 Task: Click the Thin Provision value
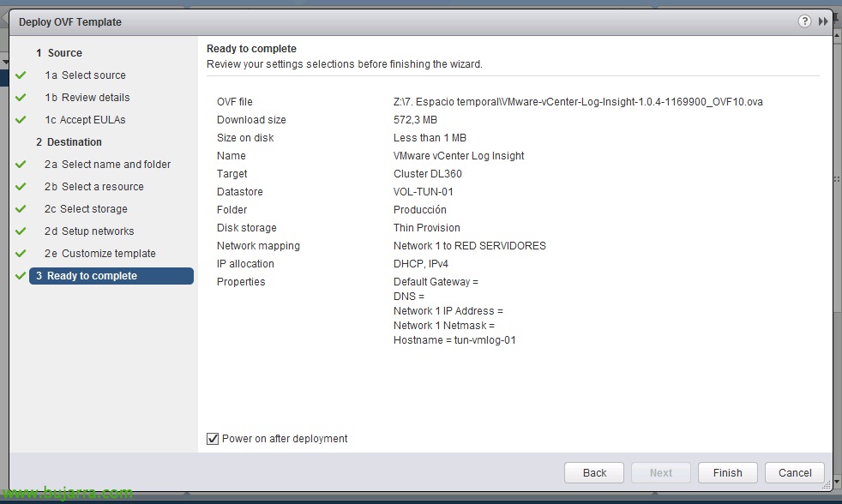[426, 228]
